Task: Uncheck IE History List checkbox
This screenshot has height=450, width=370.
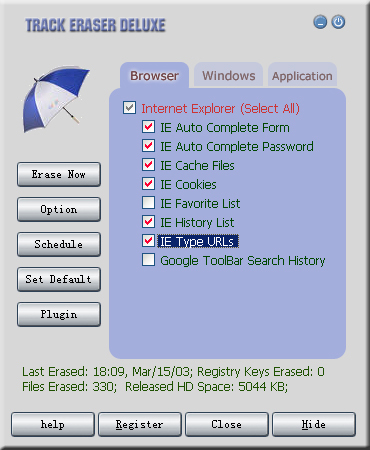Action: tap(148, 222)
